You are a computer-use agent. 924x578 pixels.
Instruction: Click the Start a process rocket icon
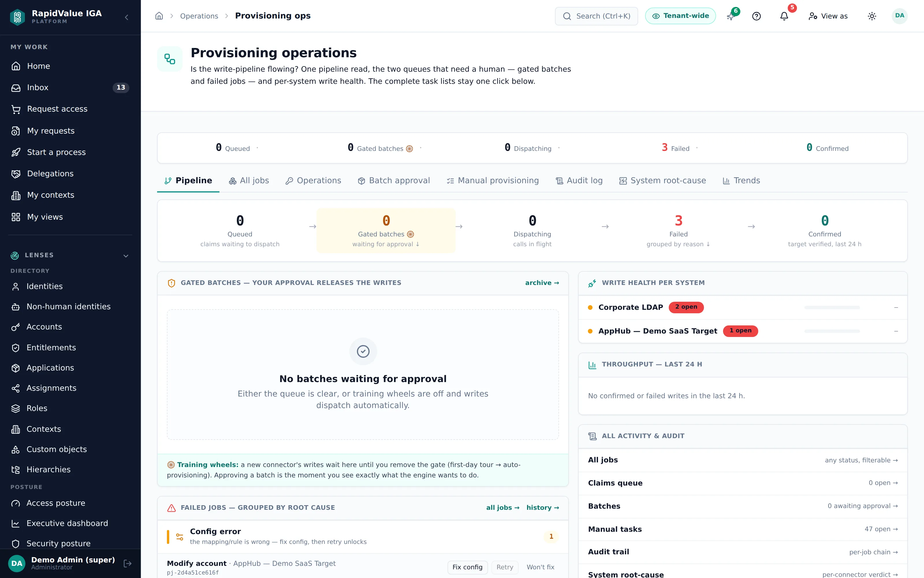point(16,152)
